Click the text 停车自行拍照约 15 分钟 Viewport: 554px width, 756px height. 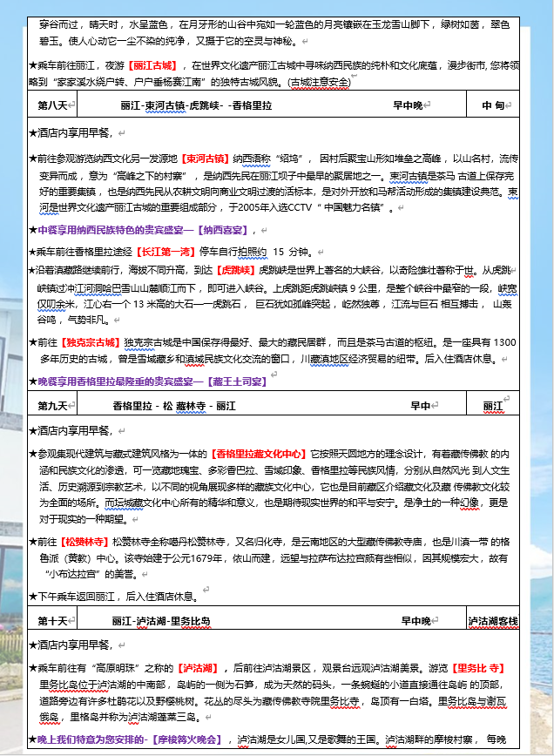click(256, 252)
